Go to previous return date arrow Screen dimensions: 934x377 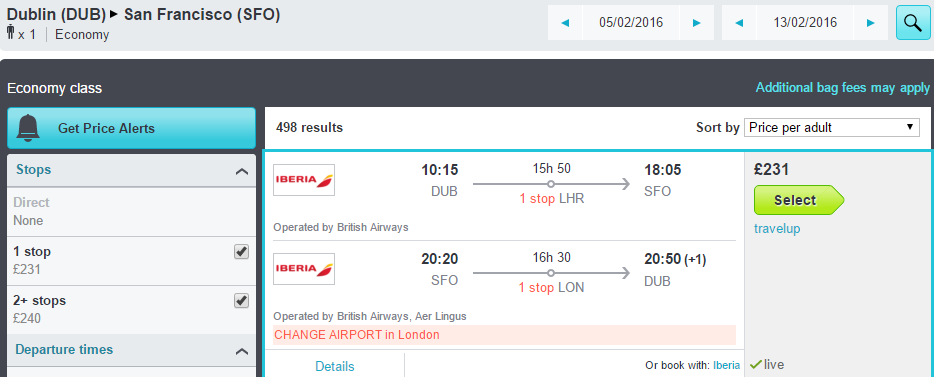point(739,23)
